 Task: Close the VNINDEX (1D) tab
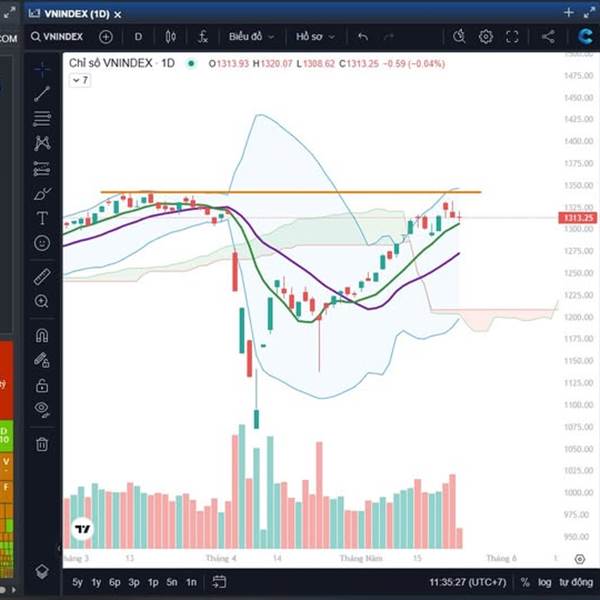(x=118, y=15)
